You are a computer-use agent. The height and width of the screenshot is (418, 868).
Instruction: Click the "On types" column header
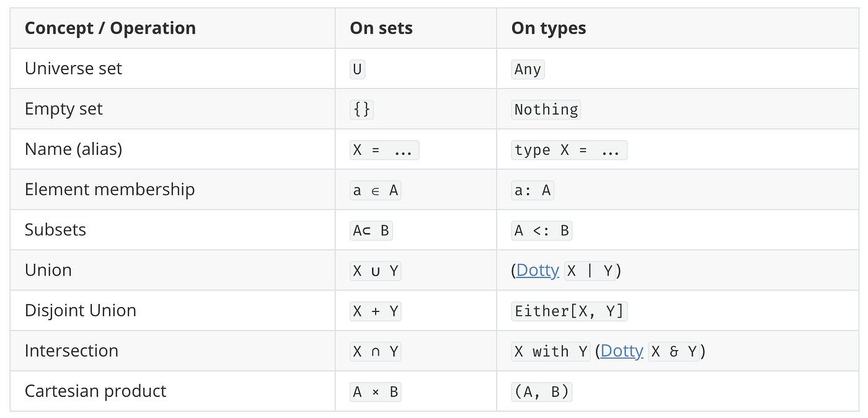[549, 28]
